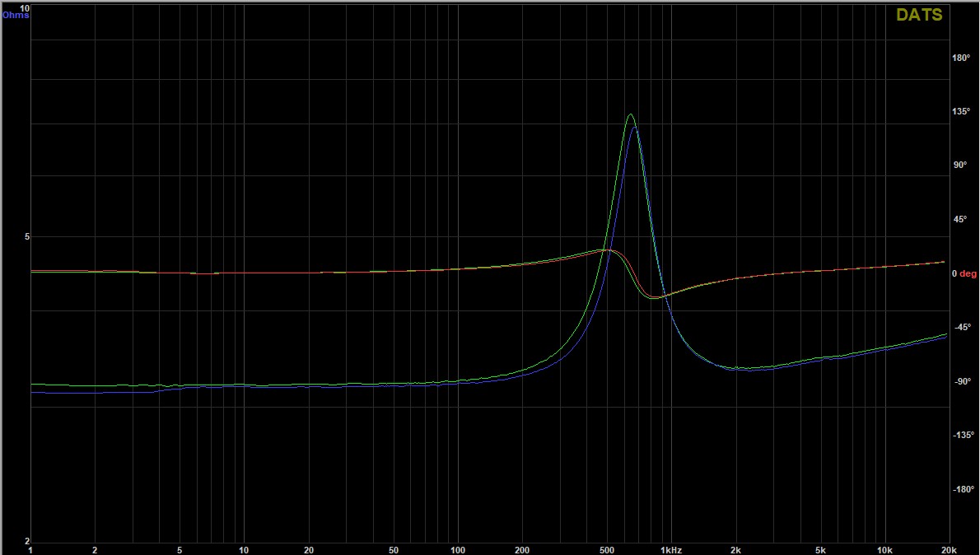
Task: Click the peak of the green impedance curve
Action: tap(630, 114)
